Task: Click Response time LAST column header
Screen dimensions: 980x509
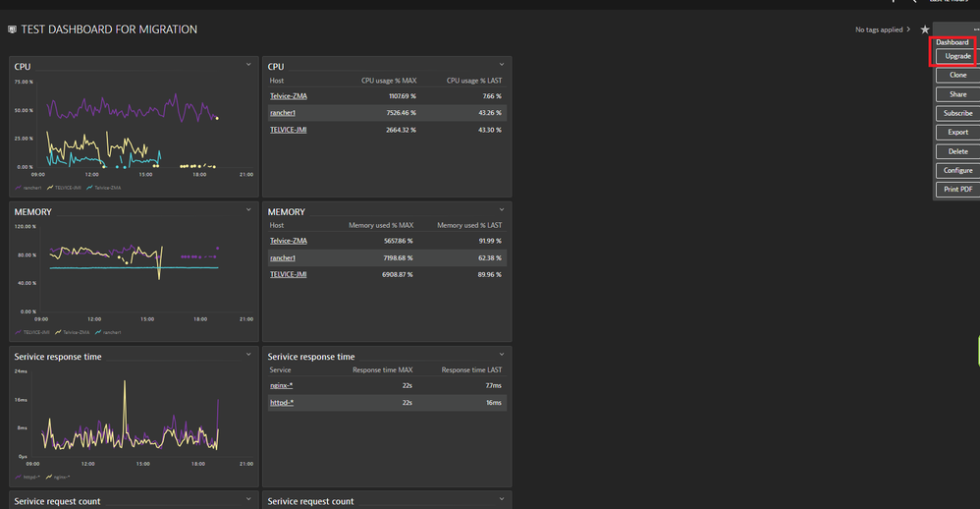Action: click(x=471, y=370)
